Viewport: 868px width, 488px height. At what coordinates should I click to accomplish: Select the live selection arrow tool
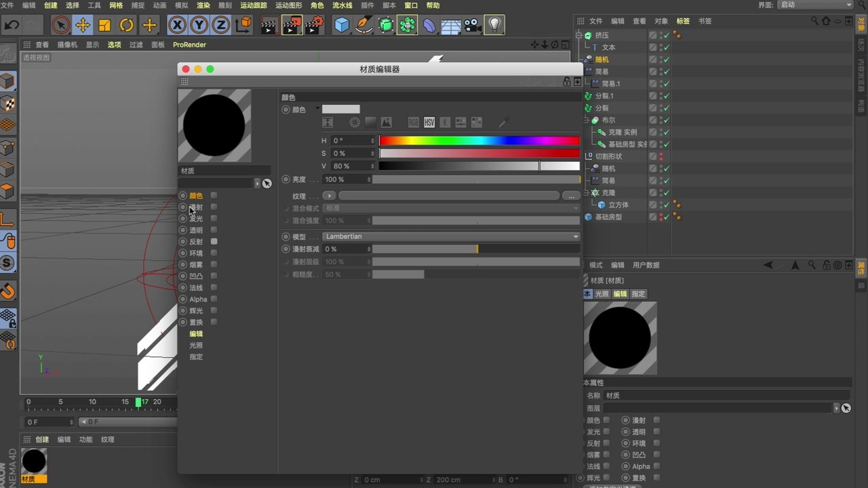[60, 26]
